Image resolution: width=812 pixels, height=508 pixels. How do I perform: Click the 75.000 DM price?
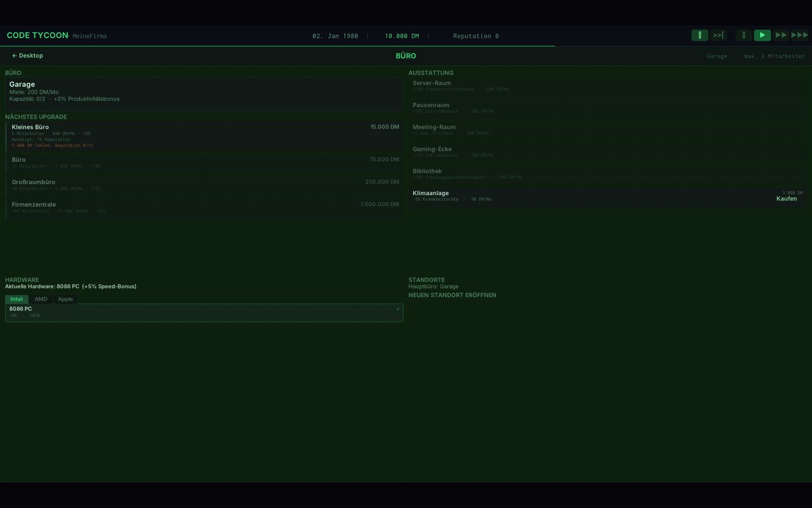(x=384, y=159)
